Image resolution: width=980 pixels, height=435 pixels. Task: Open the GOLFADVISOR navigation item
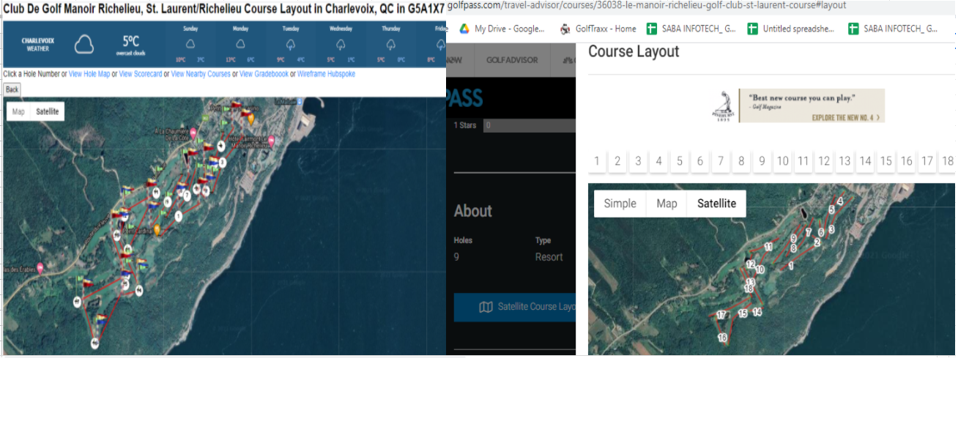pyautogui.click(x=512, y=60)
